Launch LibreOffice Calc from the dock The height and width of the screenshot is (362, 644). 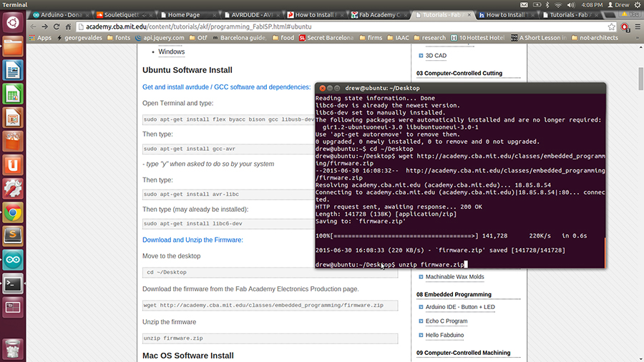pos(13,94)
